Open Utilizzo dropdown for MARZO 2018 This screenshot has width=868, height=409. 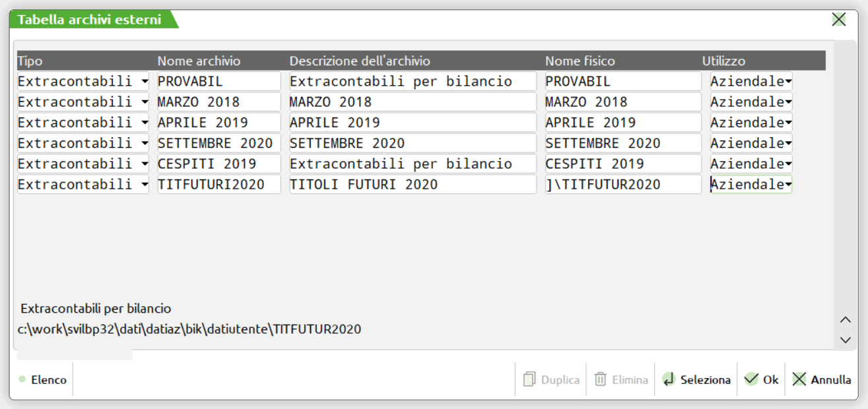click(788, 102)
